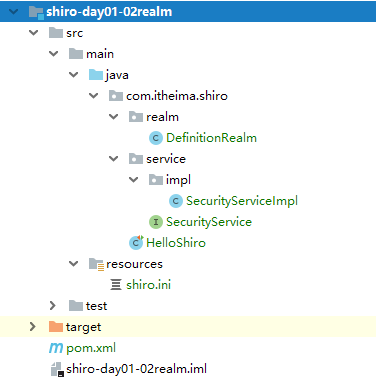The width and height of the screenshot is (376, 382).
Task: Collapse the shiro-day01-02realm module node
Action: pyautogui.click(x=14, y=12)
